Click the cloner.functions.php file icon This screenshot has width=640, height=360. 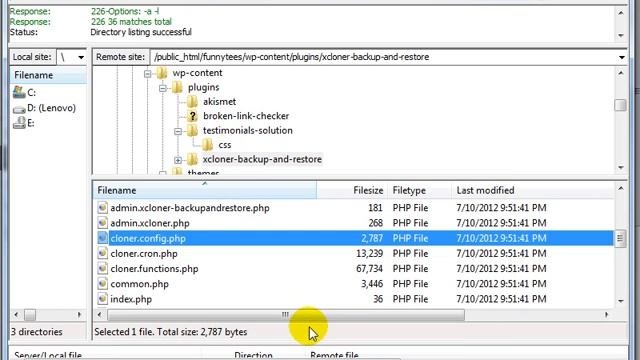pos(102,269)
